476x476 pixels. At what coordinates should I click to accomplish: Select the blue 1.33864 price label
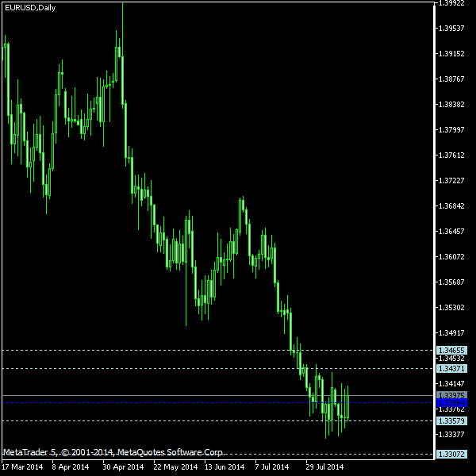451,403
